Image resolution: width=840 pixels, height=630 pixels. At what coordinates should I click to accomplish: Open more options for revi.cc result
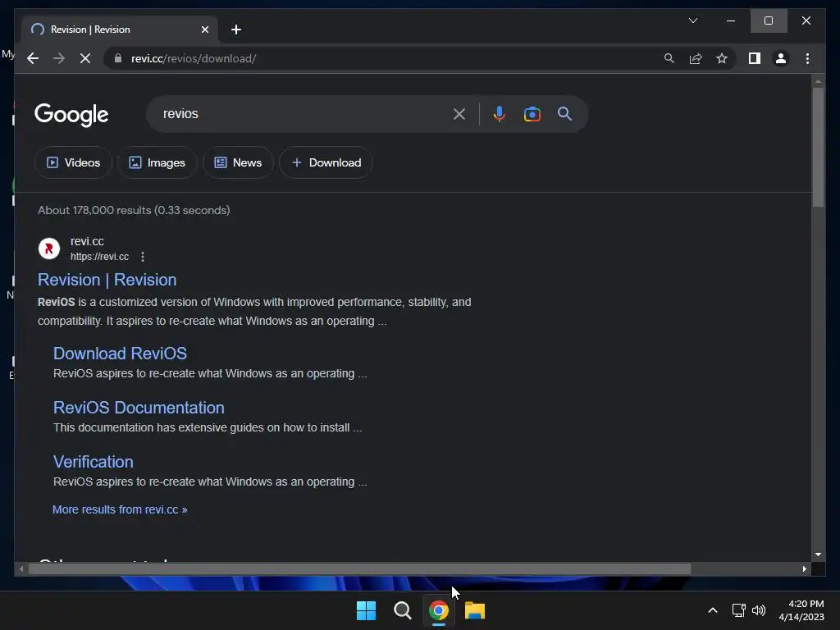[143, 257]
